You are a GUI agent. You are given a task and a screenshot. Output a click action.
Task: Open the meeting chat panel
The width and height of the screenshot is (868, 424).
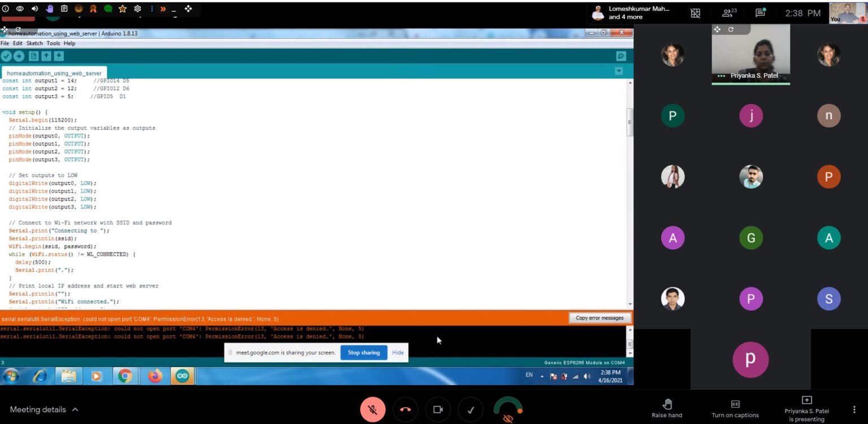click(760, 13)
